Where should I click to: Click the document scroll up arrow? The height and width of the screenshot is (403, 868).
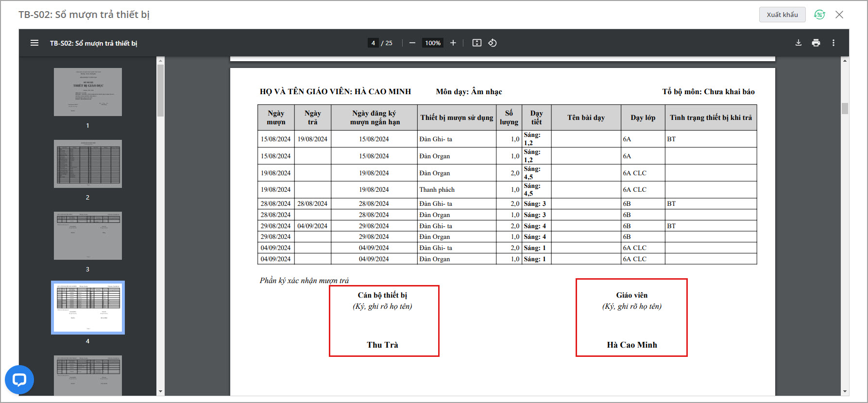click(845, 61)
